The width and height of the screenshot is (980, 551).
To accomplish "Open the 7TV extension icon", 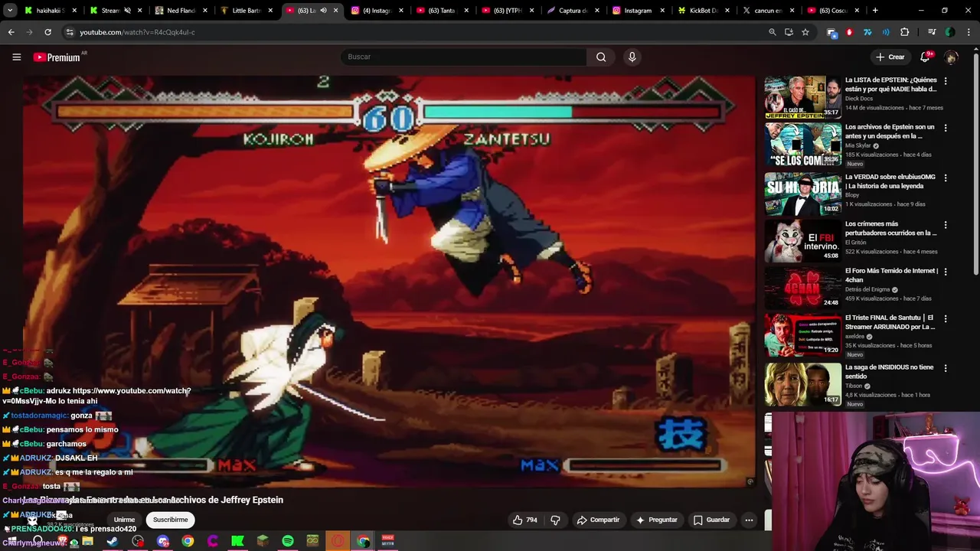I will 867,32.
